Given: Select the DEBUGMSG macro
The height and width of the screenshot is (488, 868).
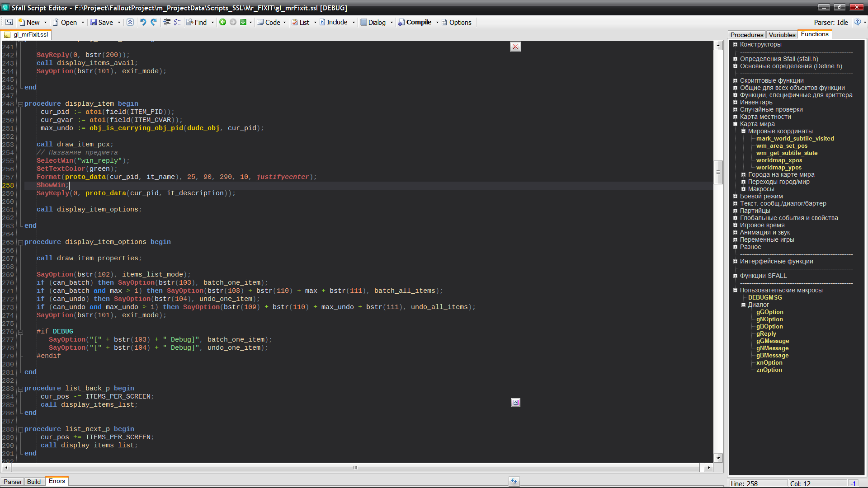Looking at the screenshot, I should click(765, 297).
